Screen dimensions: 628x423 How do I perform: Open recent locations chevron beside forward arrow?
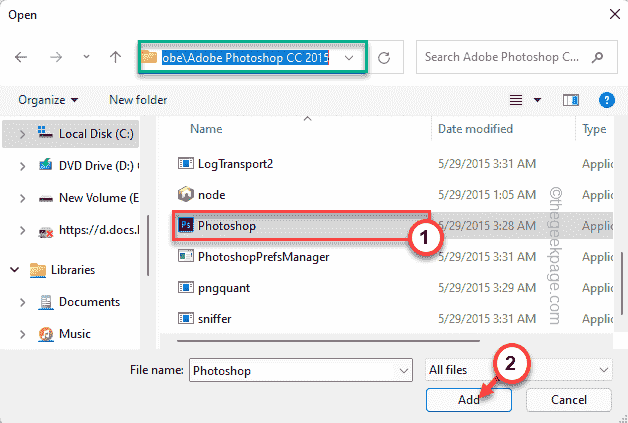coord(86,57)
